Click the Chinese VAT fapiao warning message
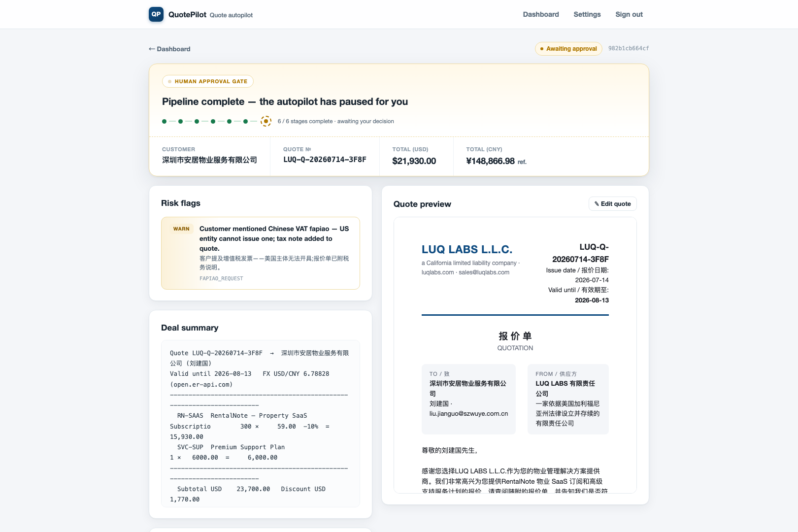 click(x=274, y=238)
